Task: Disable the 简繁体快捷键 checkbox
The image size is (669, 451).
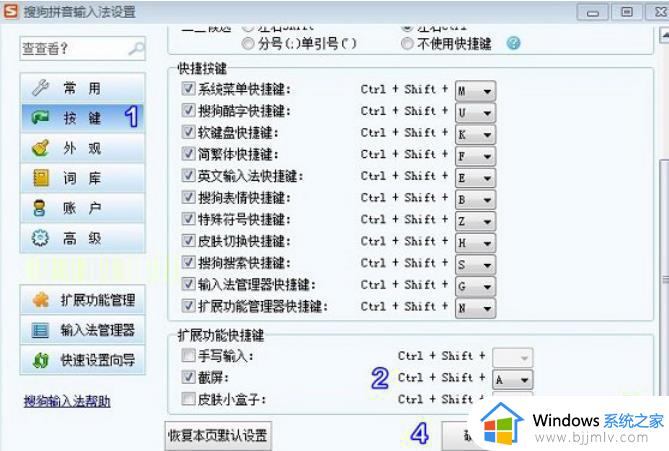Action: (x=188, y=154)
